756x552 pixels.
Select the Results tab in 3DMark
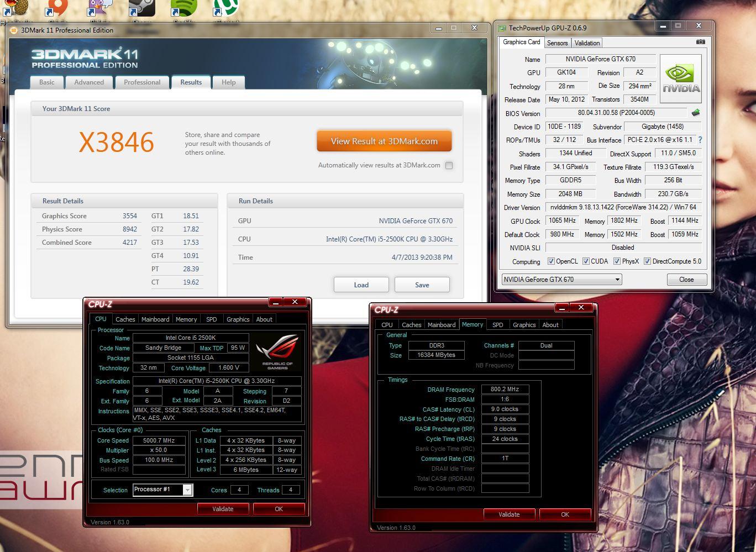coord(191,82)
